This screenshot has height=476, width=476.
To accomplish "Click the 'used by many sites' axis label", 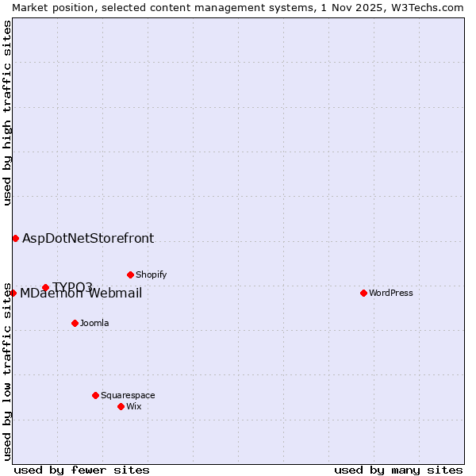I will pos(398,470).
